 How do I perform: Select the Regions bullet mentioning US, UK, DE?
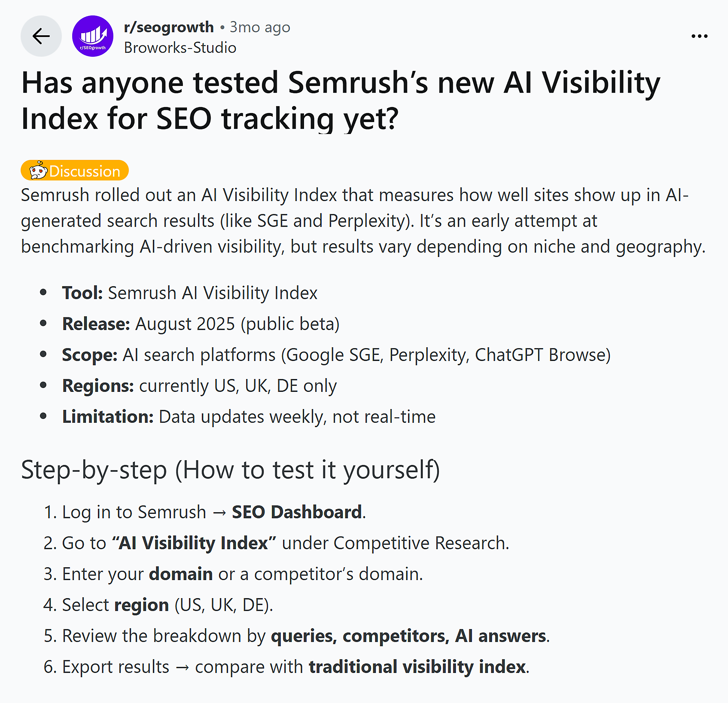click(x=199, y=385)
